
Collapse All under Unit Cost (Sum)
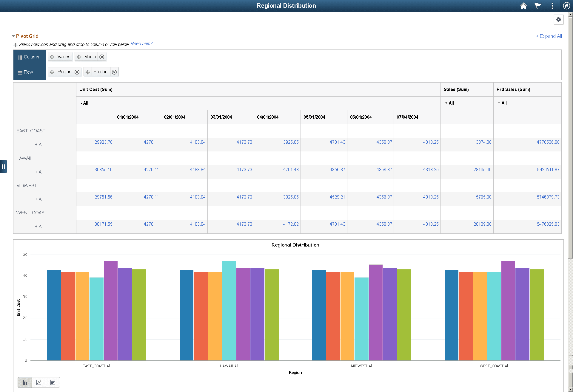coord(84,103)
